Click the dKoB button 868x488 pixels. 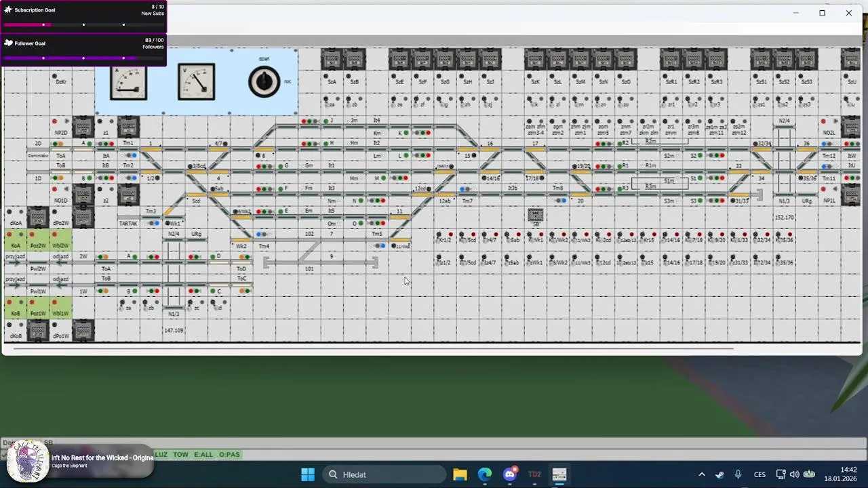(10, 325)
